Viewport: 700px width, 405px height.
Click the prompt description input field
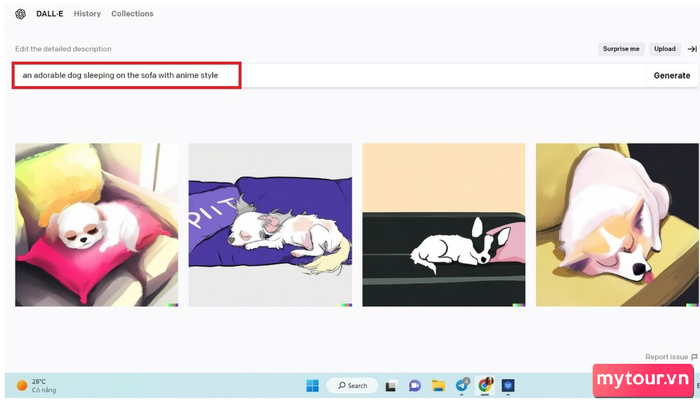pos(329,75)
